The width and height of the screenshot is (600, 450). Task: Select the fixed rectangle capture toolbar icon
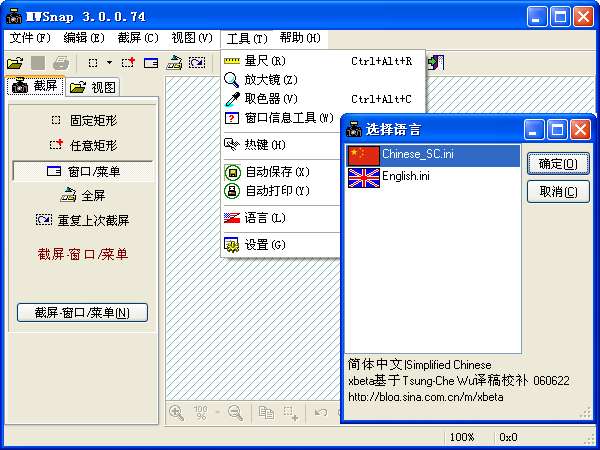tap(93, 63)
